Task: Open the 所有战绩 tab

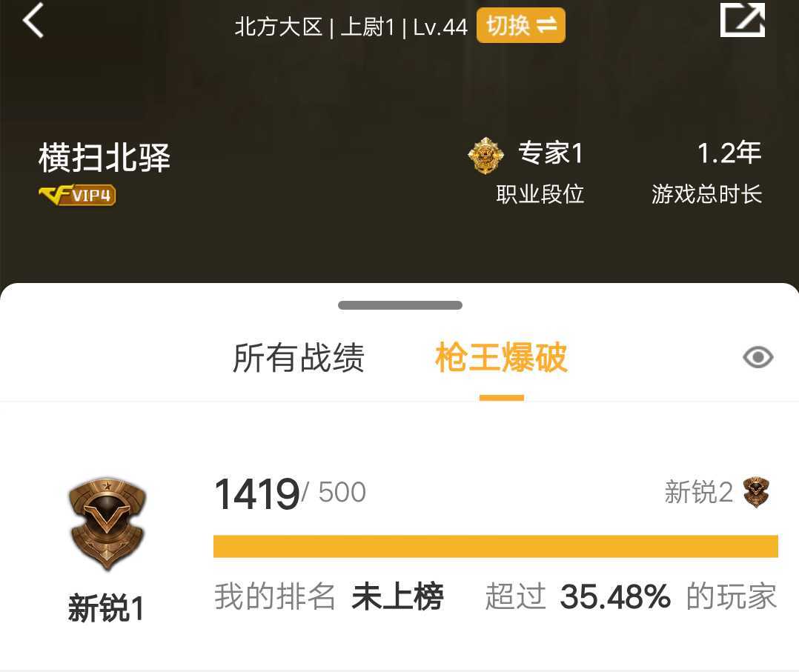Action: pyautogui.click(x=299, y=358)
